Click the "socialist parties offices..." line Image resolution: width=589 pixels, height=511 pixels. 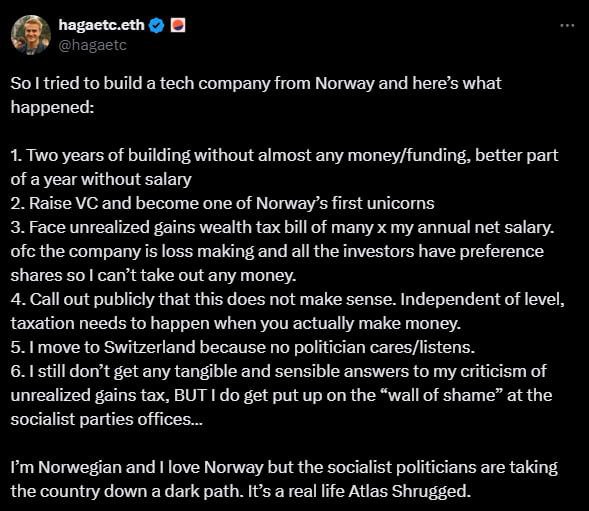107,420
